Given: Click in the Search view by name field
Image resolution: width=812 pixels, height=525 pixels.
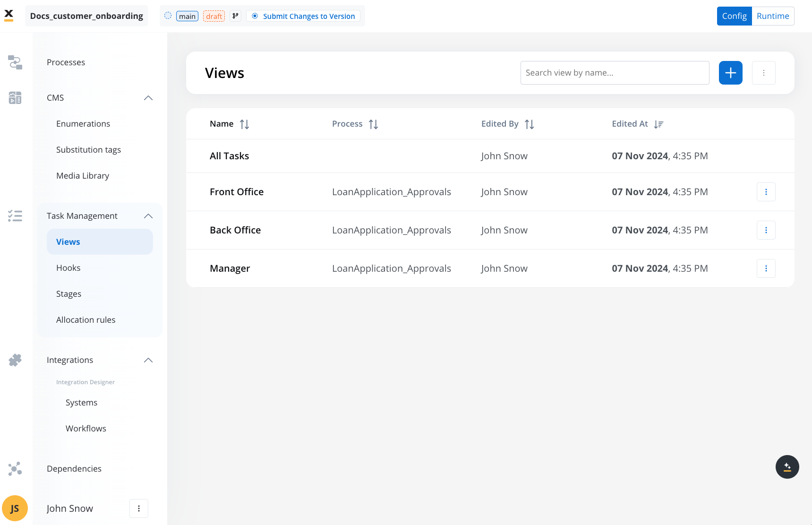Looking at the screenshot, I should point(615,73).
